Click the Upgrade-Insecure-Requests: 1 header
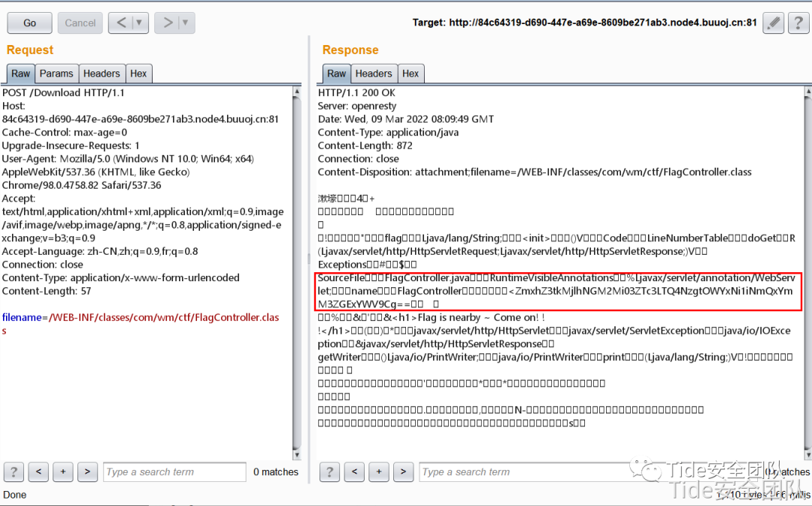 point(71,146)
